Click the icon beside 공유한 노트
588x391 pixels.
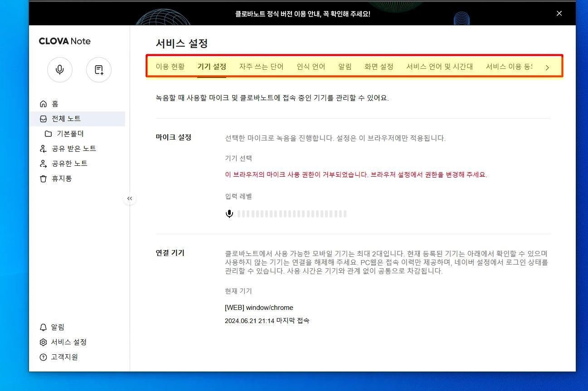point(44,164)
